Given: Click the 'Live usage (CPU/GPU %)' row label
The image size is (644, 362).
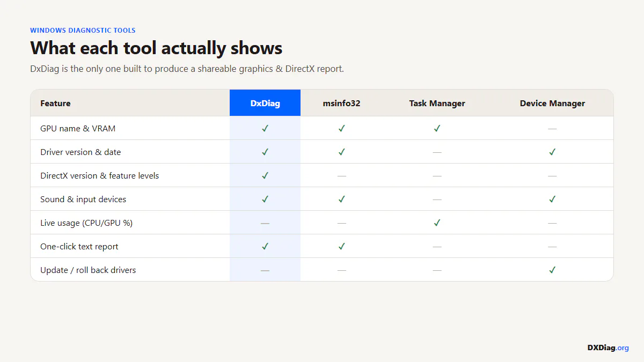Looking at the screenshot, I should 86,223.
